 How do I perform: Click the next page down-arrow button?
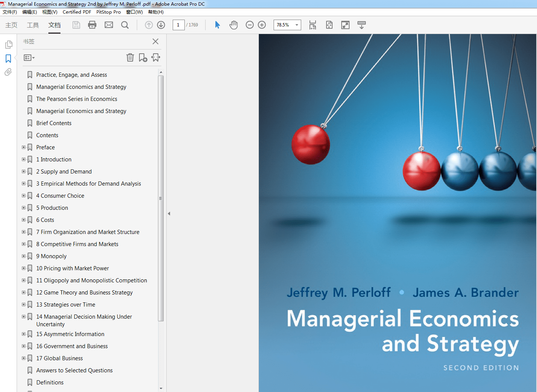pos(161,25)
